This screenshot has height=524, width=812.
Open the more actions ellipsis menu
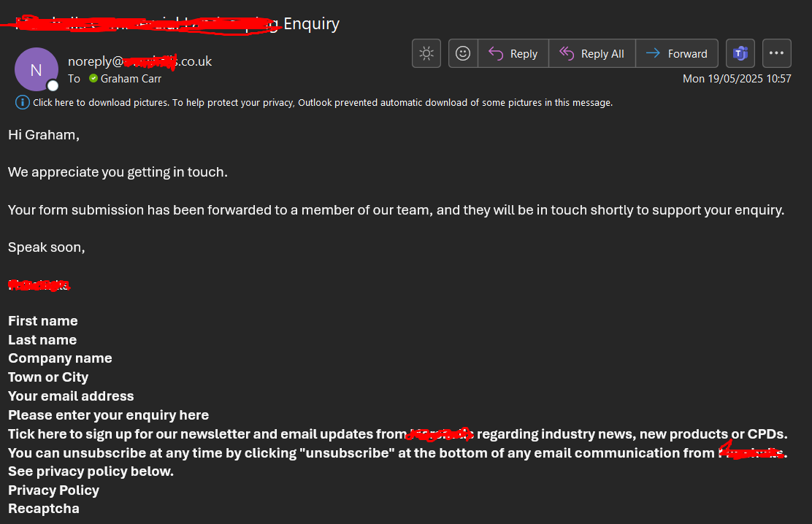(x=777, y=53)
